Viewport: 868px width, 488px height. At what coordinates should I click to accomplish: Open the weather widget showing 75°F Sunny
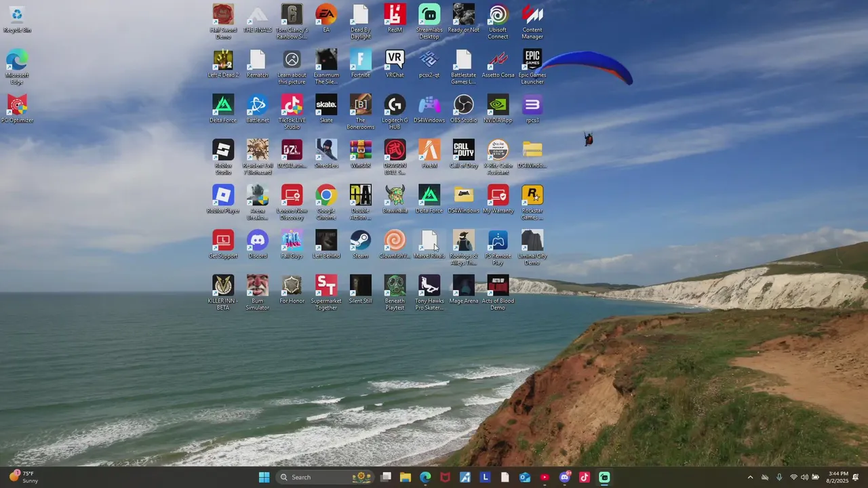(x=24, y=477)
